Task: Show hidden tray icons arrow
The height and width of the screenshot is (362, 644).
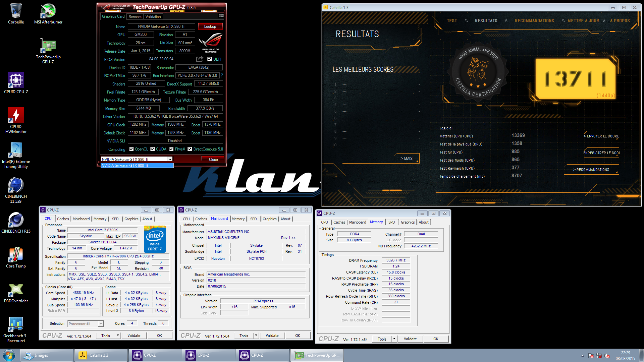Action: 583,356
